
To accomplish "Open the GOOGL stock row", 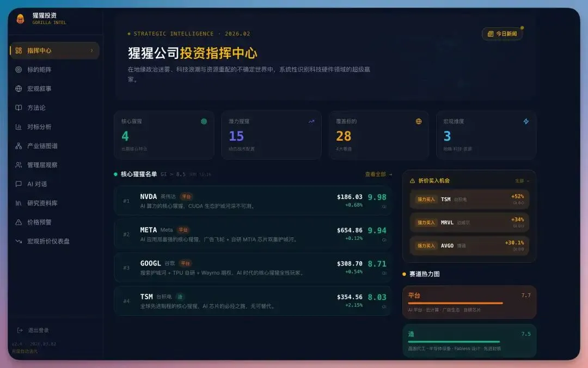I will (253, 267).
